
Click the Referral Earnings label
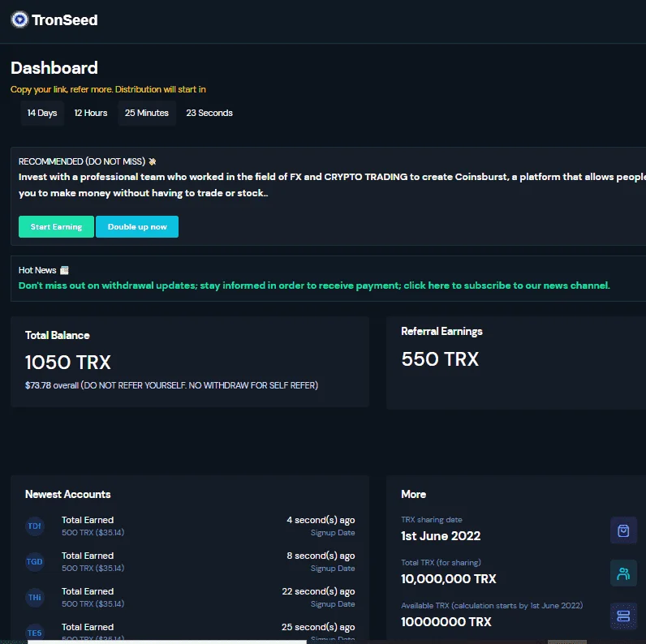(441, 332)
